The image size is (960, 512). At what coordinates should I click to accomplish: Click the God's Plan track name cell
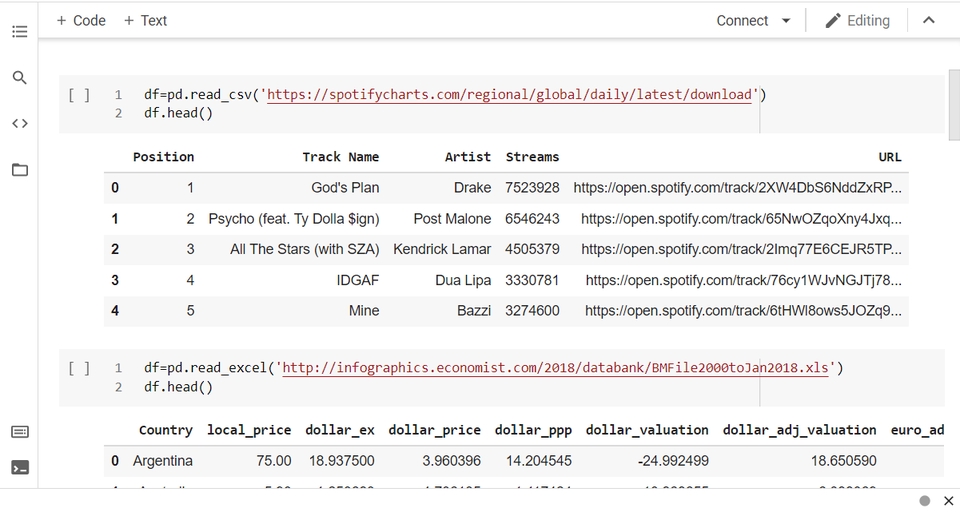click(x=345, y=188)
